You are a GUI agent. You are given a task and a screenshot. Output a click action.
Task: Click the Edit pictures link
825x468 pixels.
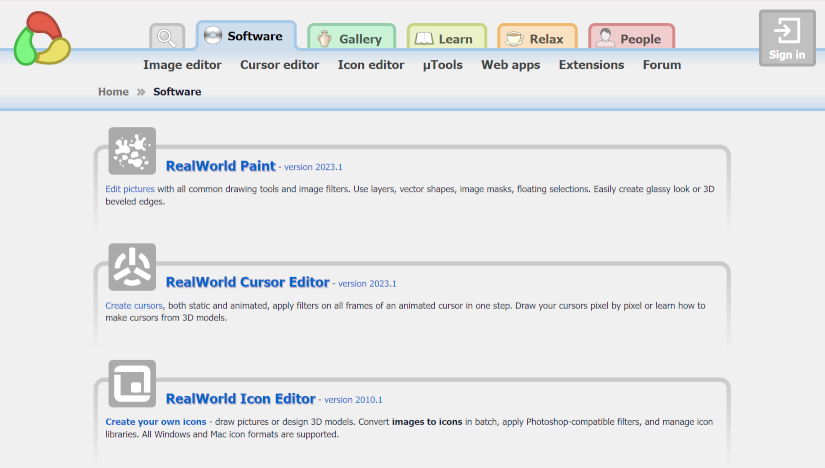pyautogui.click(x=129, y=189)
